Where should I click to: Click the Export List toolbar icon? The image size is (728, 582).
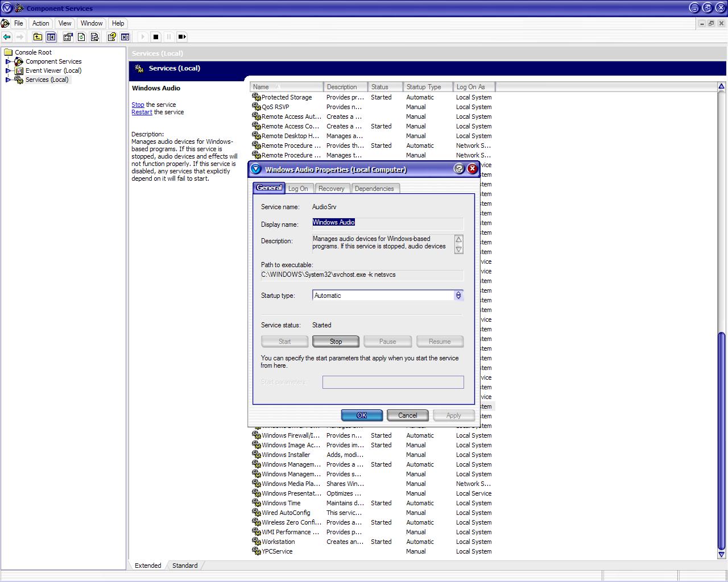click(x=95, y=37)
